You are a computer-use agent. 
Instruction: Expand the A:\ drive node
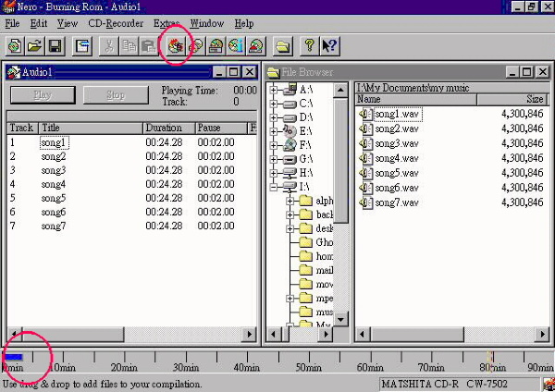[x=273, y=90]
